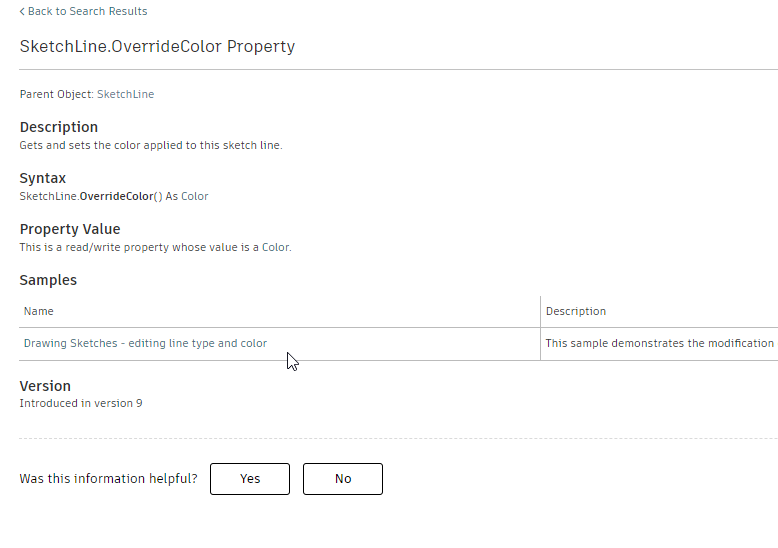Click the back chevron beside Search Results
The height and width of the screenshot is (548, 778).
coord(22,11)
